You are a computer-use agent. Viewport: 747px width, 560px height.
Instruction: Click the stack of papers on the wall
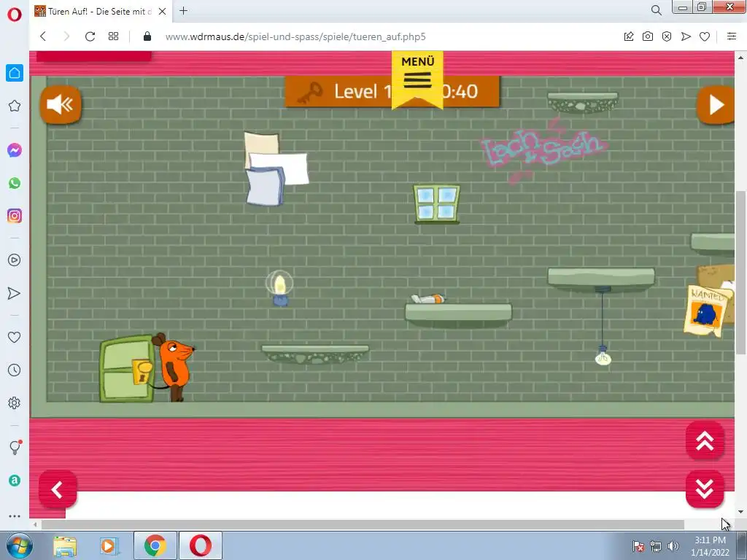pos(275,168)
